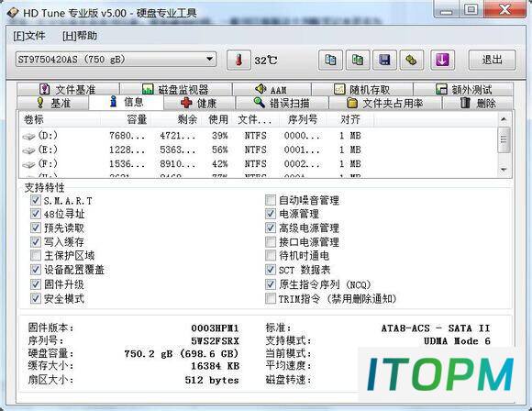Click the 退出 button
The width and height of the screenshot is (532, 411).
pos(492,60)
